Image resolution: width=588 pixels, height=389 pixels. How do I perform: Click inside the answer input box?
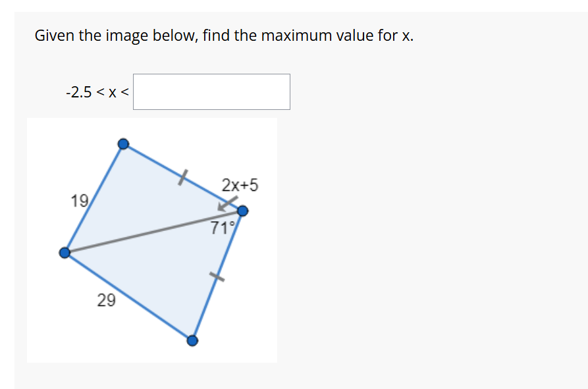[211, 91]
